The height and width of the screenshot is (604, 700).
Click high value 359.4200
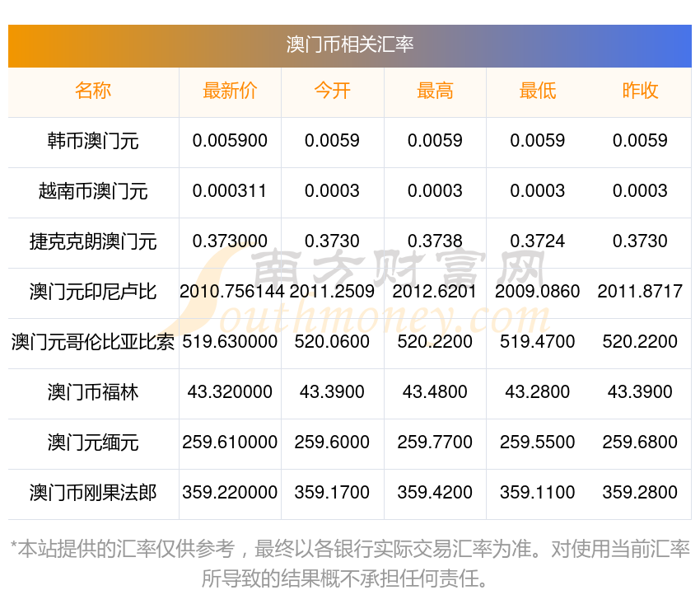pos(435,492)
